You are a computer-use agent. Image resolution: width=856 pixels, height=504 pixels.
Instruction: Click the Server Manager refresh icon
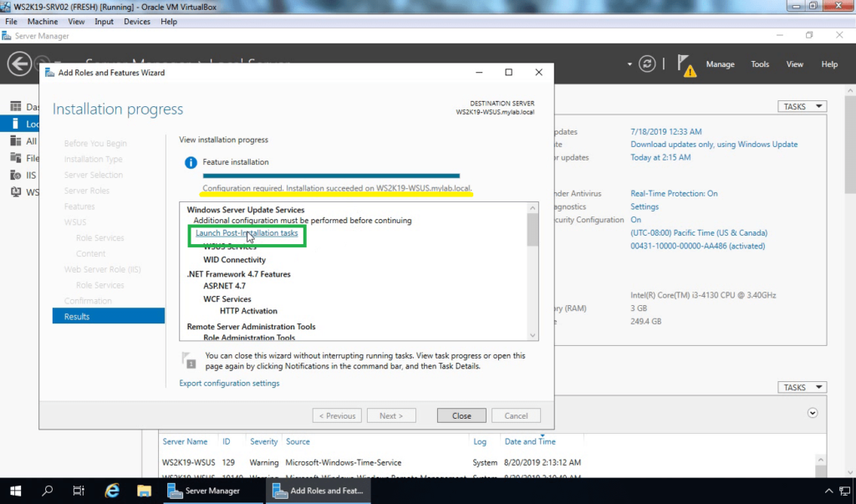coord(647,64)
